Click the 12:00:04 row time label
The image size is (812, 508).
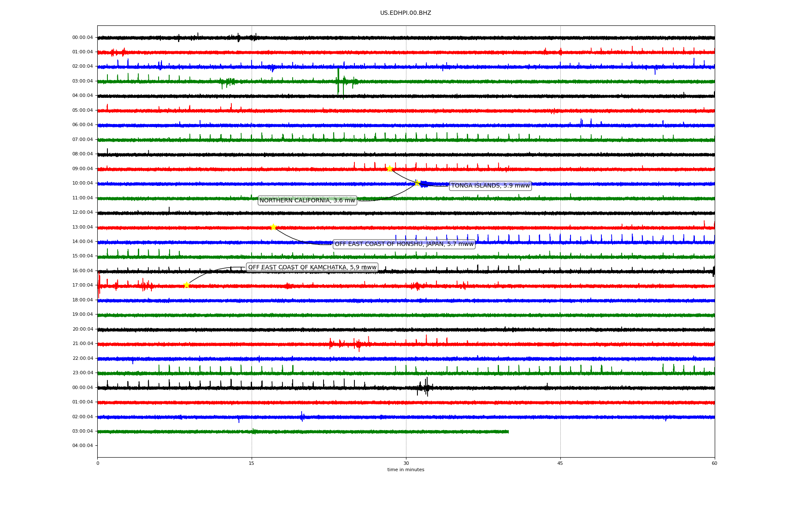[x=82, y=213]
